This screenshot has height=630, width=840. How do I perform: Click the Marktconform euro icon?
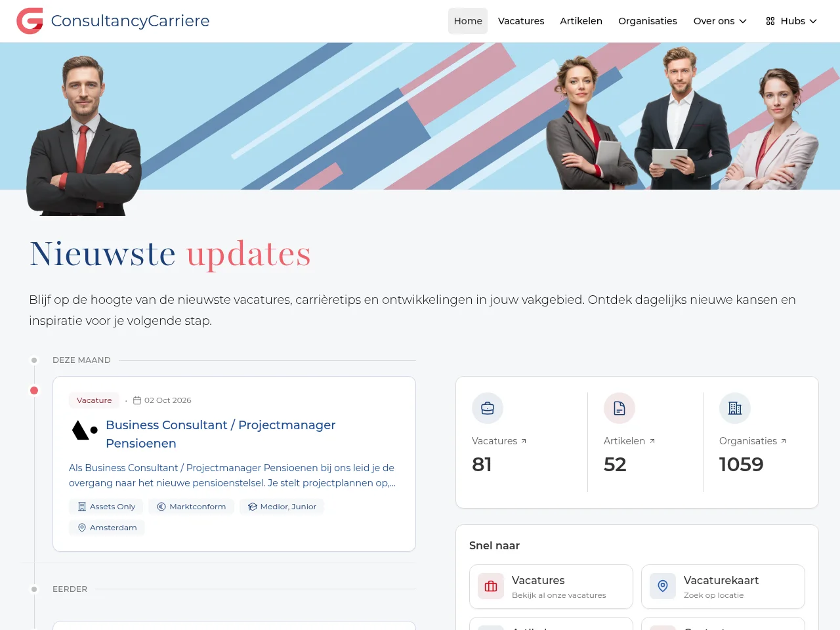coord(161,507)
